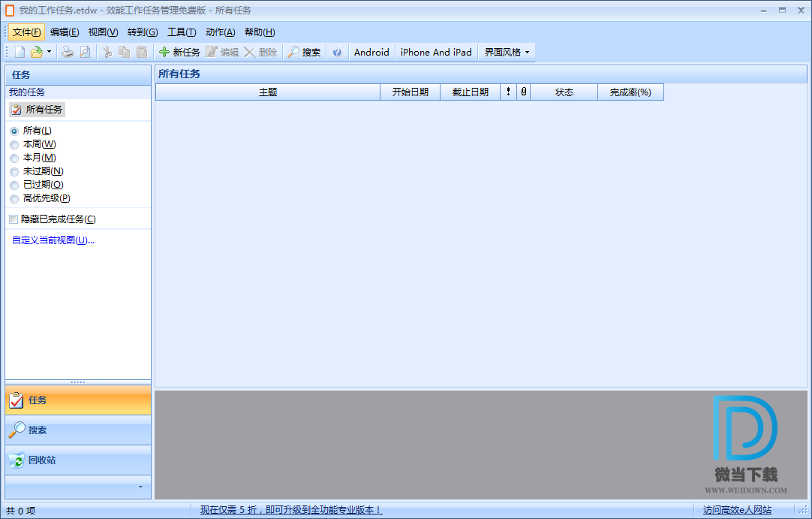
Task: Open the 编辑(E) menu
Action: tap(65, 32)
